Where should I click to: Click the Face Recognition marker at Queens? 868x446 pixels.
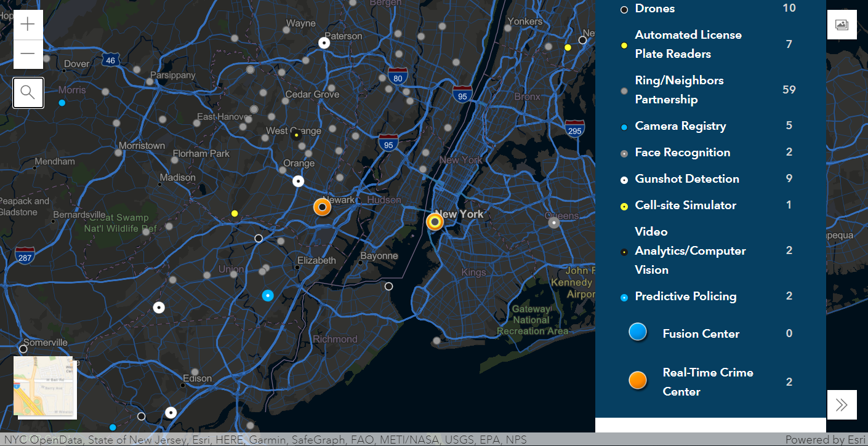(x=554, y=223)
